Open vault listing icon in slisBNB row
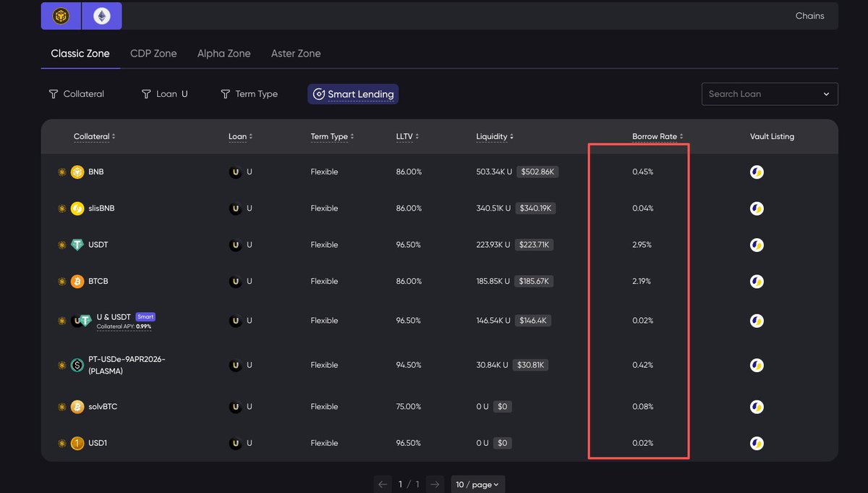 (757, 208)
